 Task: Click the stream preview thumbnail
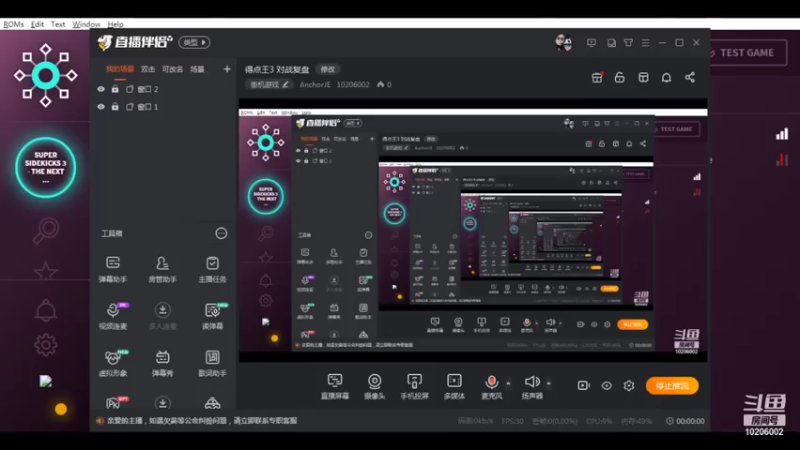pyautogui.click(x=473, y=231)
